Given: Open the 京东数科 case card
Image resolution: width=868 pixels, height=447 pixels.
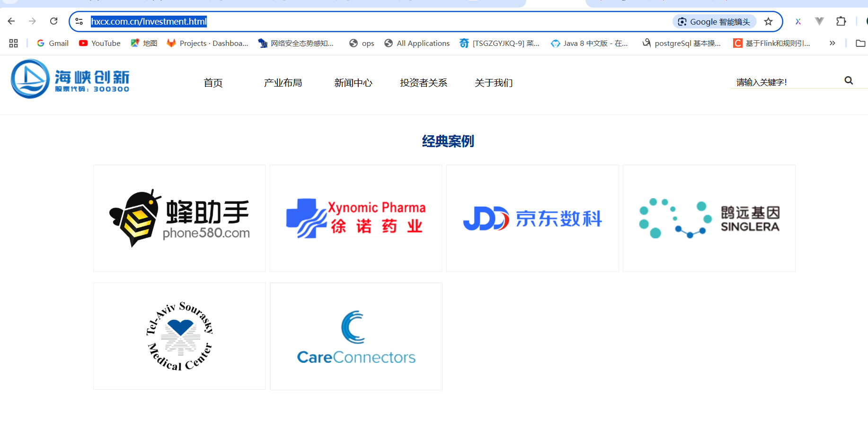Looking at the screenshot, I should 532,218.
